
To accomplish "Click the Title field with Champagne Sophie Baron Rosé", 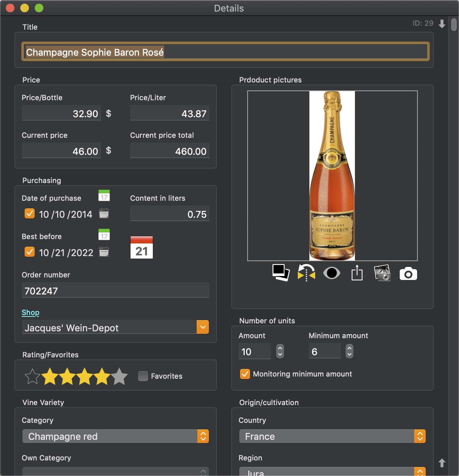I will 226,52.
